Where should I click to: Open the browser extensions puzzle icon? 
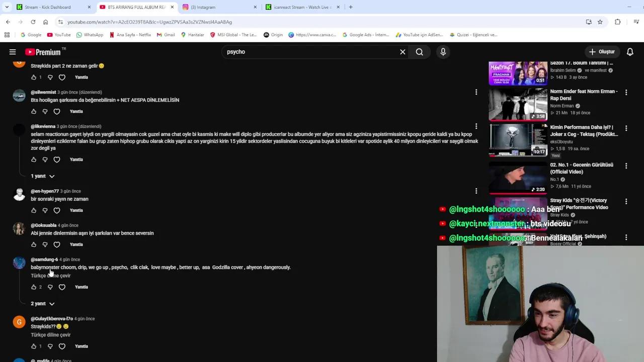pyautogui.click(x=617, y=22)
